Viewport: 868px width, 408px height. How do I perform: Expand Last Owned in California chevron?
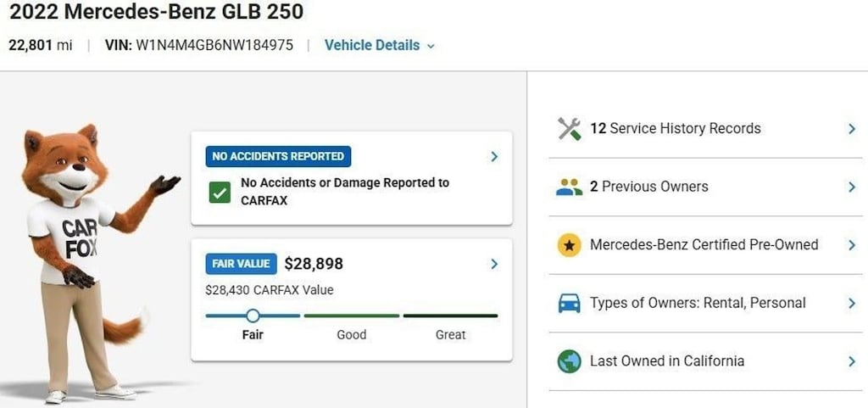pos(852,361)
